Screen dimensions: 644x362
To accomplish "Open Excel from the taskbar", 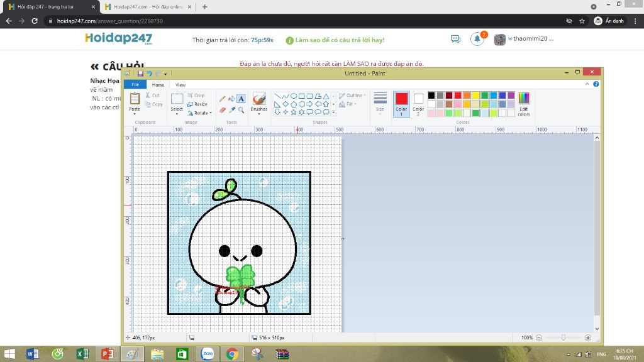I will click(82, 354).
